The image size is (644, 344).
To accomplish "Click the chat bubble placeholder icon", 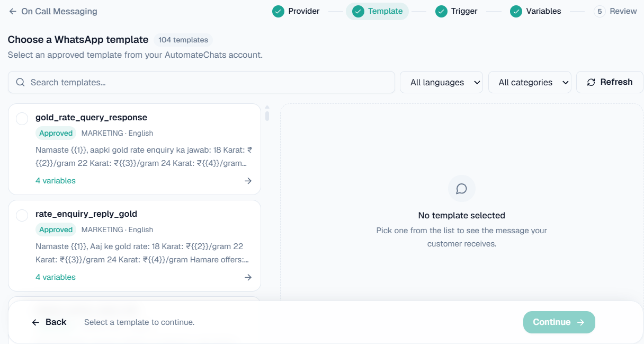I will tap(461, 189).
